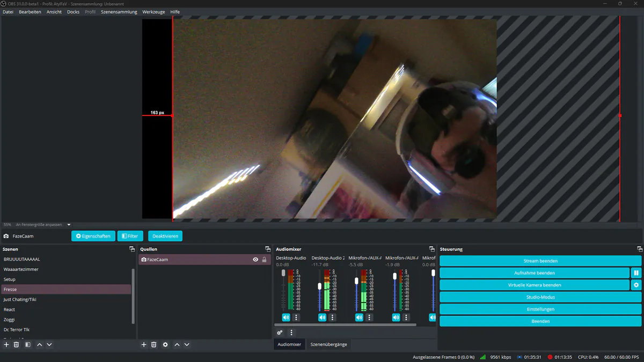Undock the Steuerung panel
The width and height of the screenshot is (644, 362).
[640, 249]
